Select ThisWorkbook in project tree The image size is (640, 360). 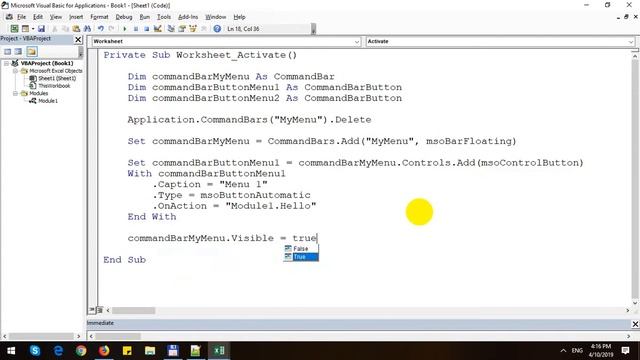point(54,86)
